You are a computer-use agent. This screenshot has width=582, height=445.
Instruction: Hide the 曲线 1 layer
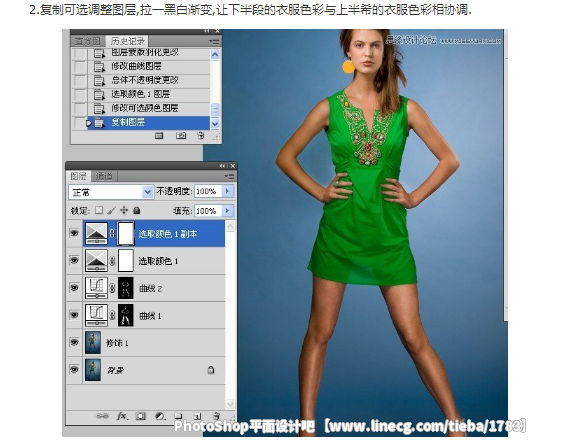[74, 315]
